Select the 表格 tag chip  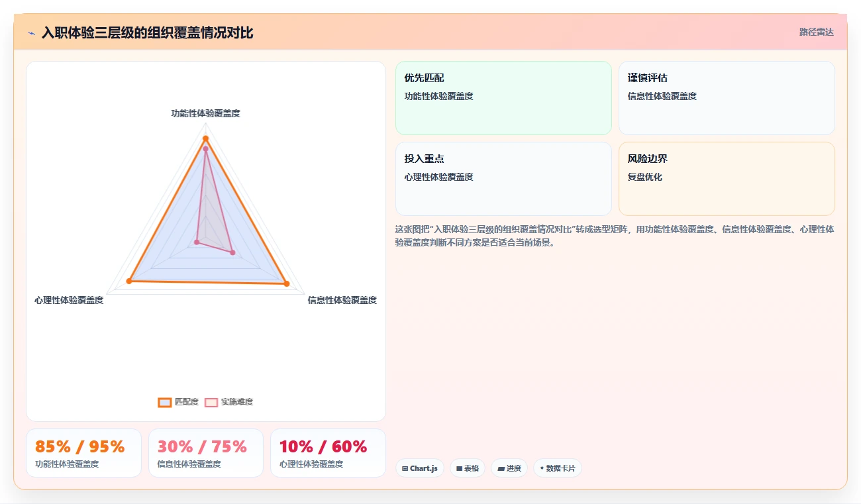[x=468, y=468]
